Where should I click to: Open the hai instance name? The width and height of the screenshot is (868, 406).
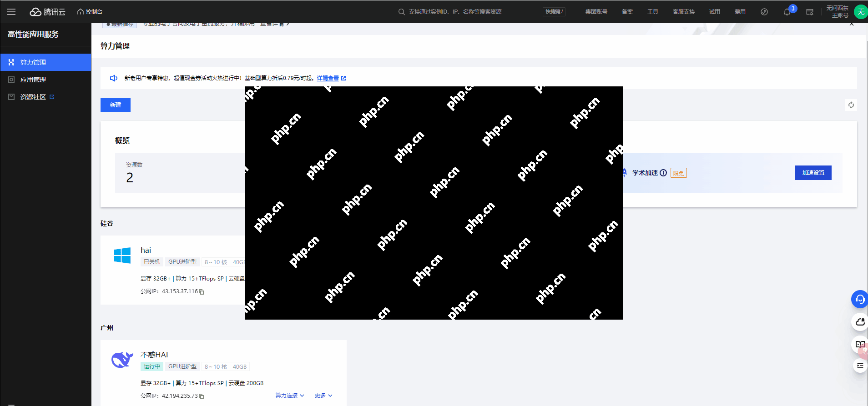(146, 250)
